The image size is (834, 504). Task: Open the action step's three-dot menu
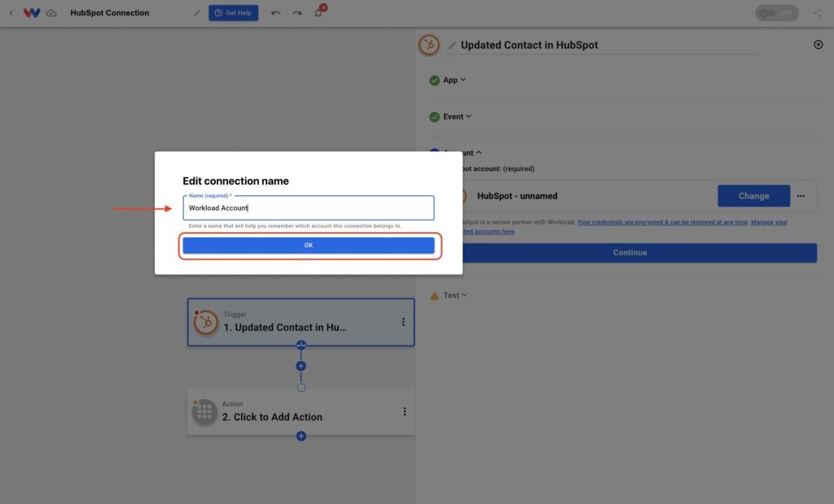[x=405, y=411]
